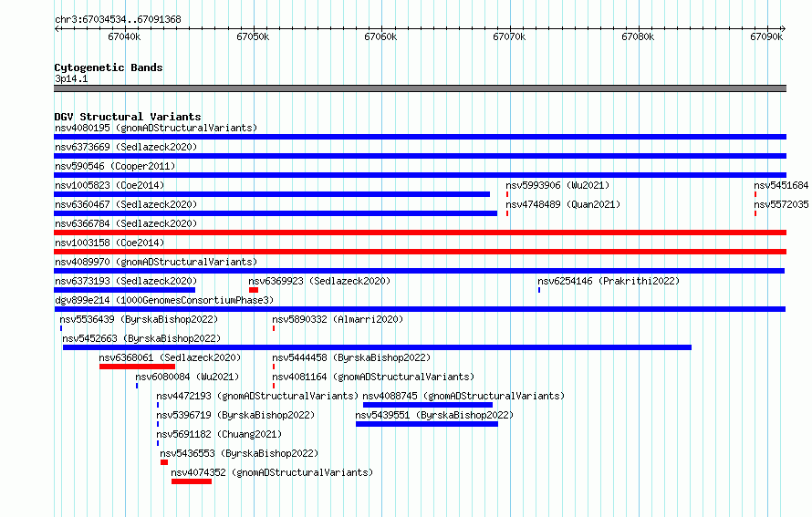Open nsv4074352 gnomADStructuralVariants label

pos(272,472)
